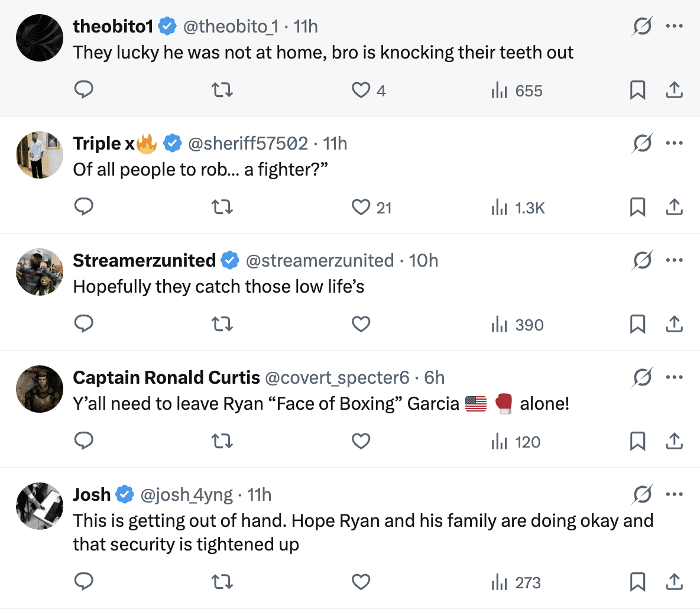Screen dimensions: 700x609
Task: Click Streamerzunited's verified badge
Action: pos(231,260)
